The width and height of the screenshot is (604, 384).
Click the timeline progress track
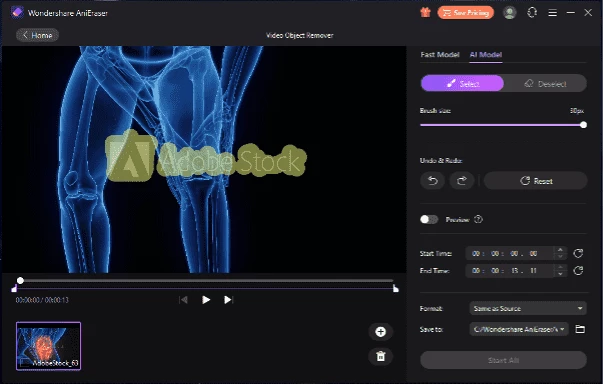click(206, 280)
